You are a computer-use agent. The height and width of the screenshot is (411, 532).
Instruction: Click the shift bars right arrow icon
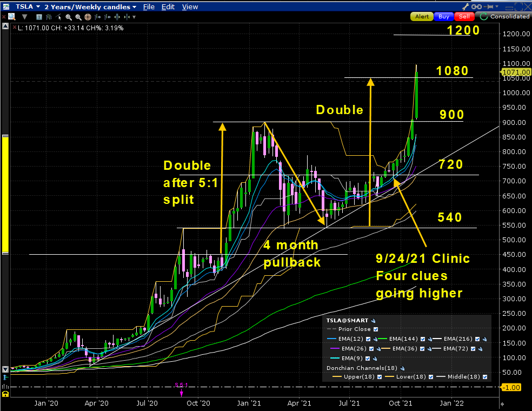98,17
